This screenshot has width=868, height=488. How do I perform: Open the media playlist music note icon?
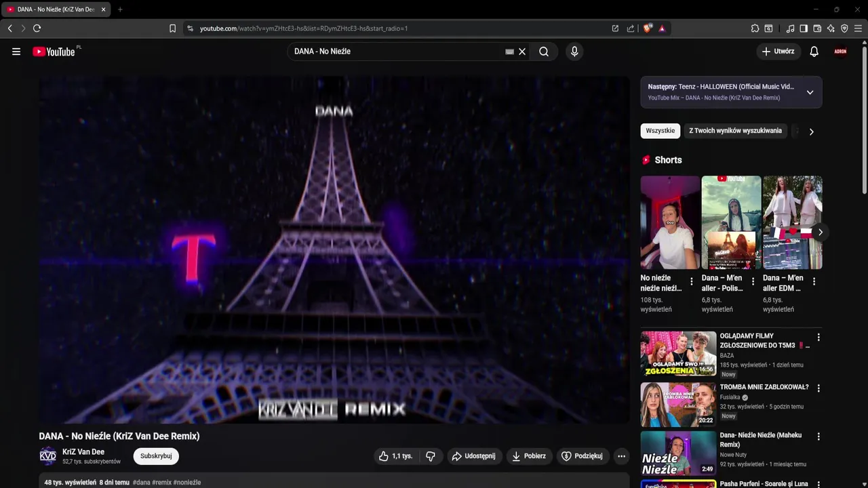(x=790, y=28)
